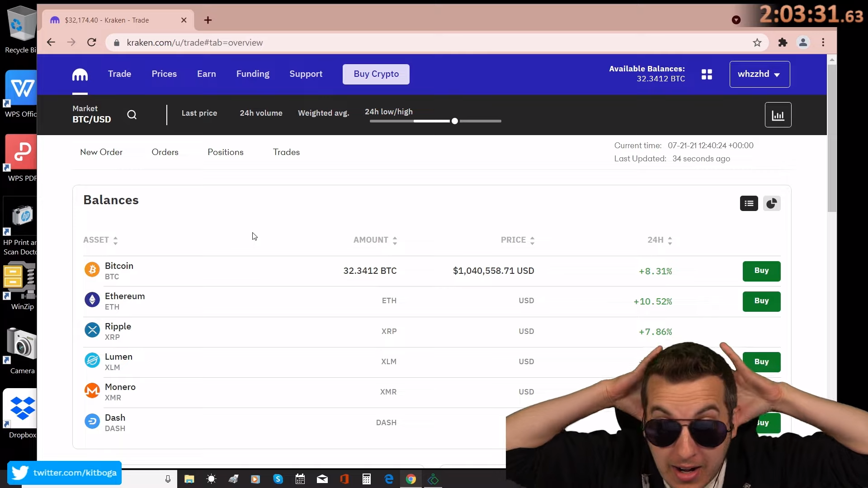868x488 pixels.
Task: Click the Ethereum asset icon
Action: 92,300
